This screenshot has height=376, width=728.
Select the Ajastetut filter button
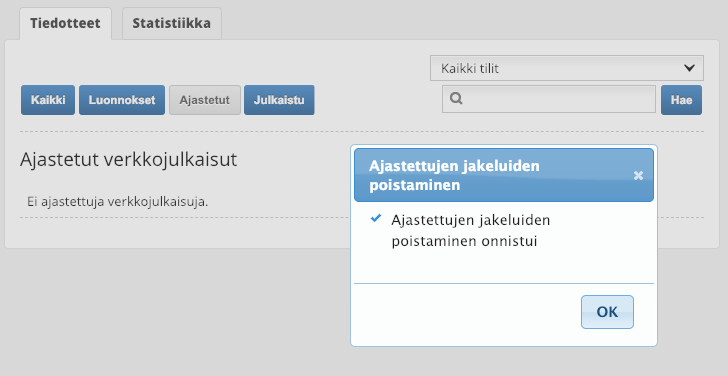(x=205, y=100)
